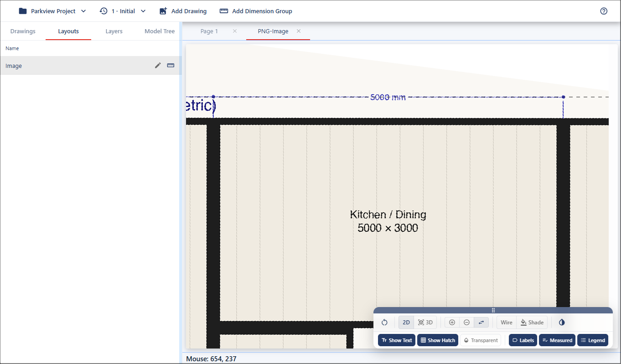The width and height of the screenshot is (621, 364).
Task: Close the PNG-Image tab
Action: point(299,31)
